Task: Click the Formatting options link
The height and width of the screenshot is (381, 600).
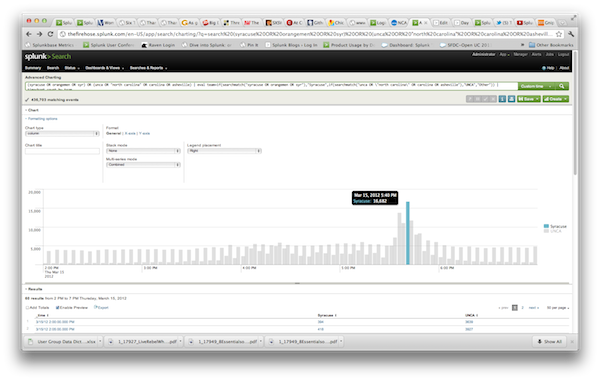Action: point(42,119)
